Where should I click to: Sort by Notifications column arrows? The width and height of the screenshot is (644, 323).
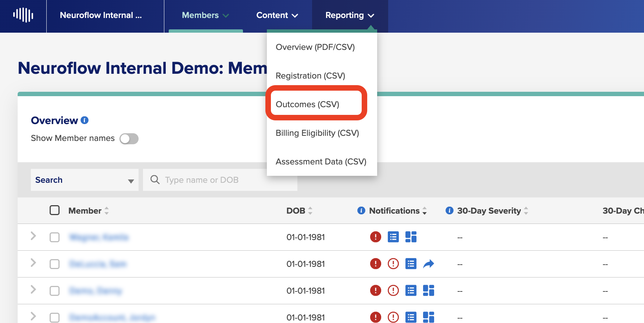[x=425, y=211]
